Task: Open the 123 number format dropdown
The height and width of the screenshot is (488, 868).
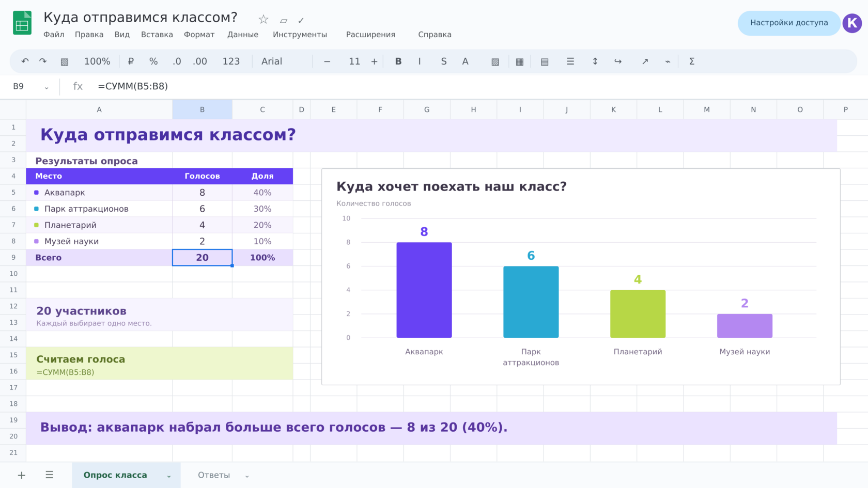Action: (x=231, y=61)
